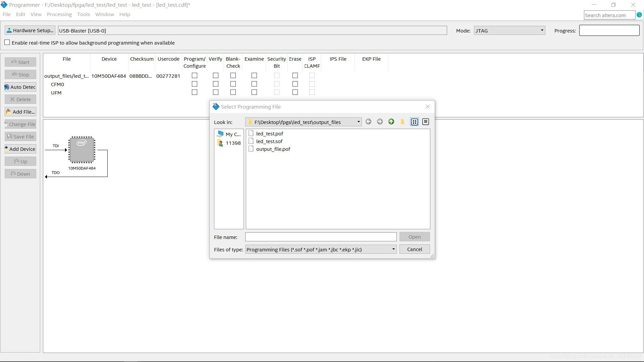Click the Quartus Programmer title icon
Screen dimensions: 644x362
[4, 5]
